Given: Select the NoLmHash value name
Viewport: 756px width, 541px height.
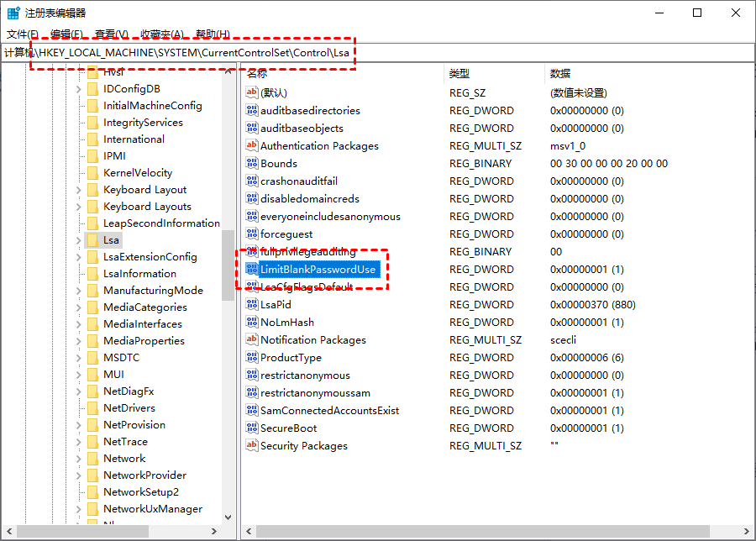Looking at the screenshot, I should tap(287, 322).
